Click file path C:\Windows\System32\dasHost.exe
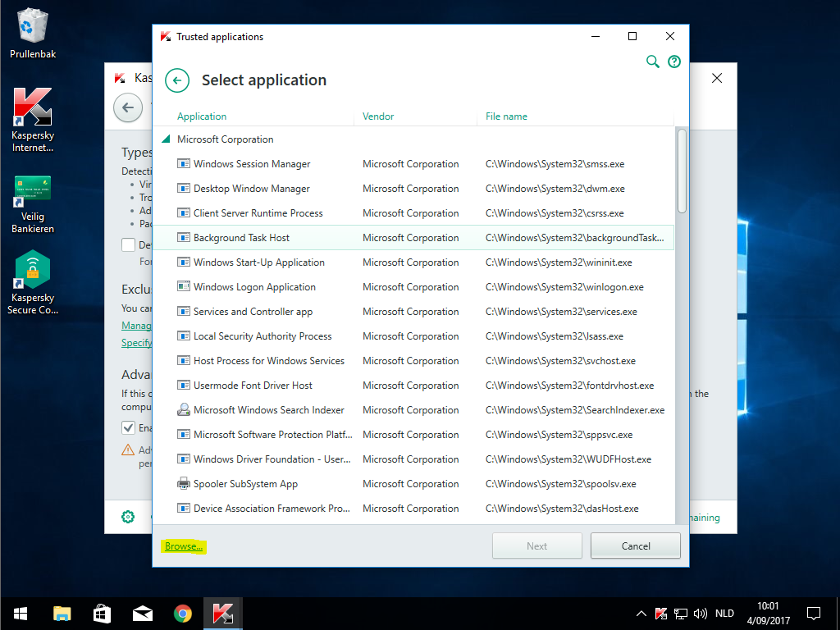 [x=562, y=509]
